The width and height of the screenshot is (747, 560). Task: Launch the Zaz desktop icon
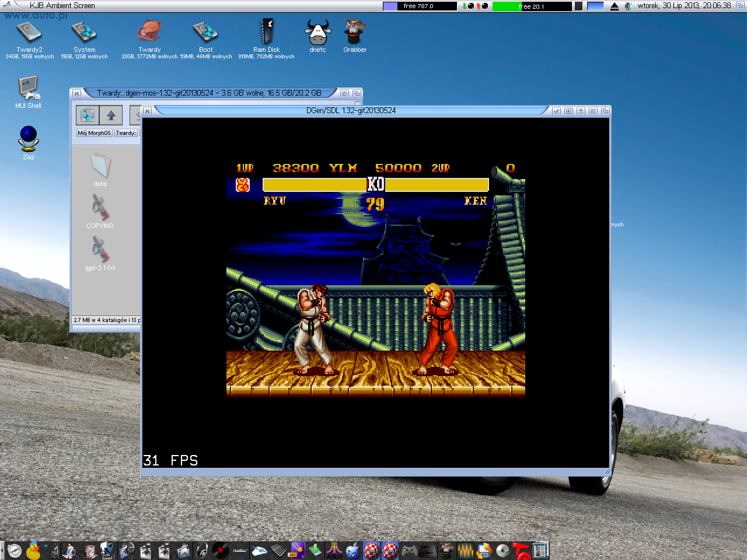(x=28, y=139)
